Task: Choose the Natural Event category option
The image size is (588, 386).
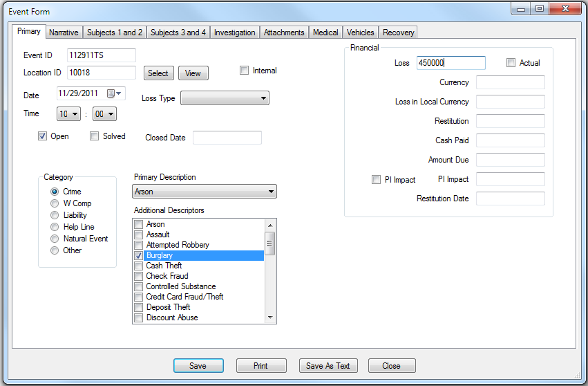Action: 55,239
